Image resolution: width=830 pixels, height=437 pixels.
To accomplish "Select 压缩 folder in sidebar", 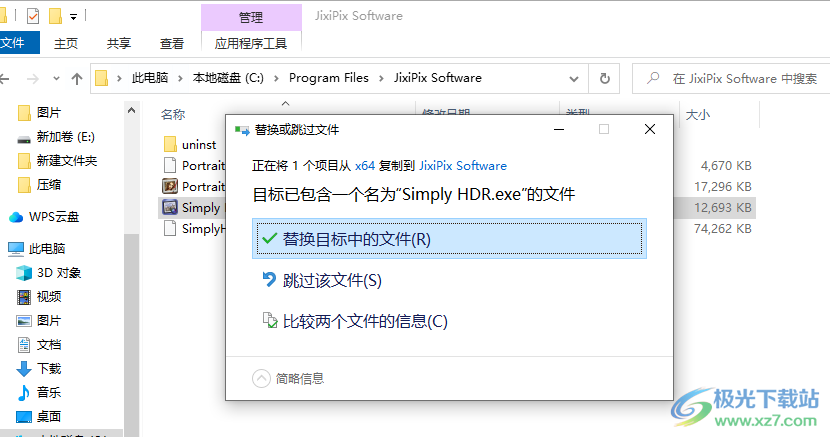I will (39, 185).
